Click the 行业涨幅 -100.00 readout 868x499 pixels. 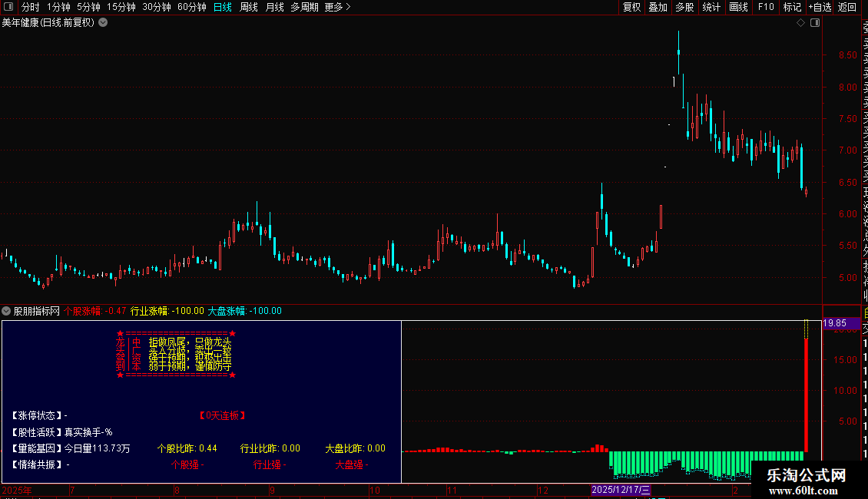pyautogui.click(x=167, y=311)
